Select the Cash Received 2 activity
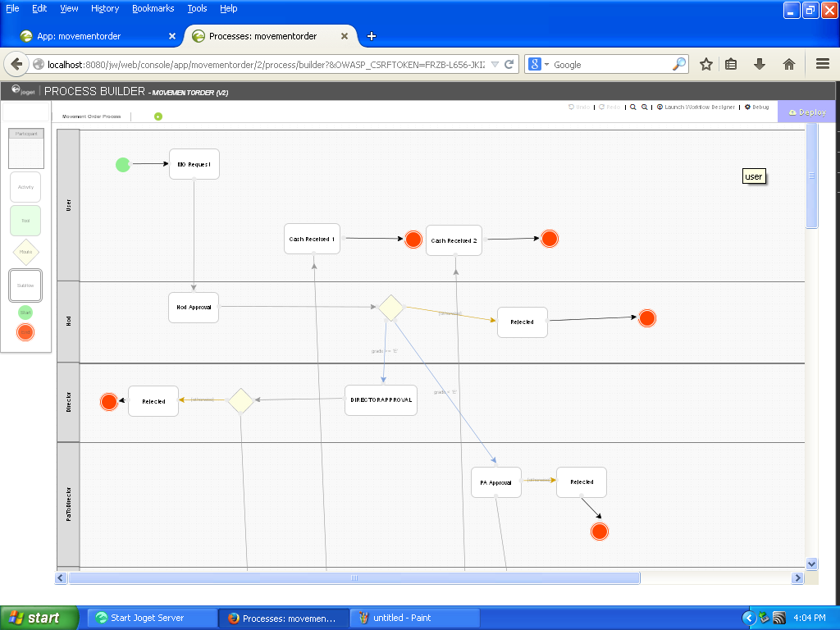 point(454,240)
